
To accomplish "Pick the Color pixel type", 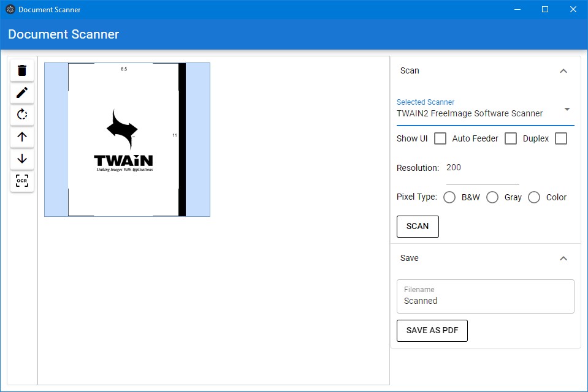I will (x=534, y=197).
